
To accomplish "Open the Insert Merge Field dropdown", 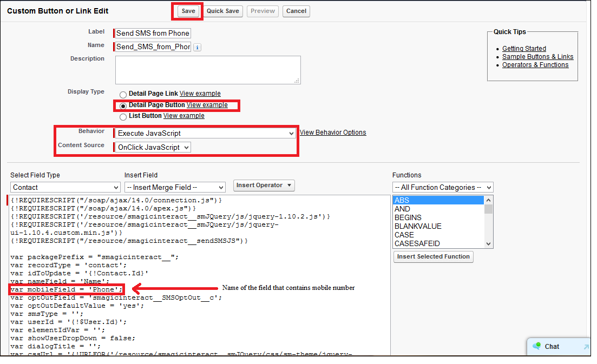I will (x=175, y=187).
